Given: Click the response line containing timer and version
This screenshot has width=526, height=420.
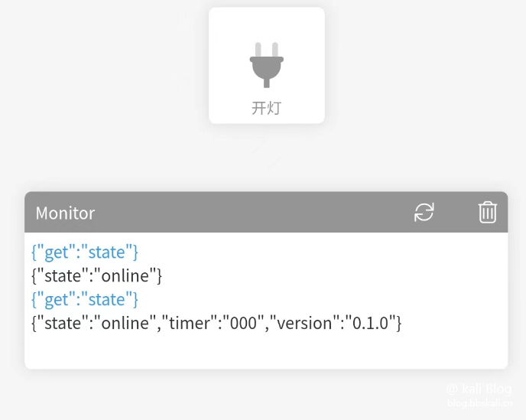Looking at the screenshot, I should [216, 323].
